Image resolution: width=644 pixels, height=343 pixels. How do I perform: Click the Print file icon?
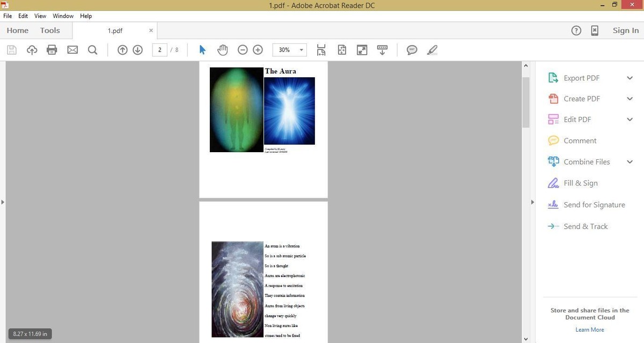52,50
